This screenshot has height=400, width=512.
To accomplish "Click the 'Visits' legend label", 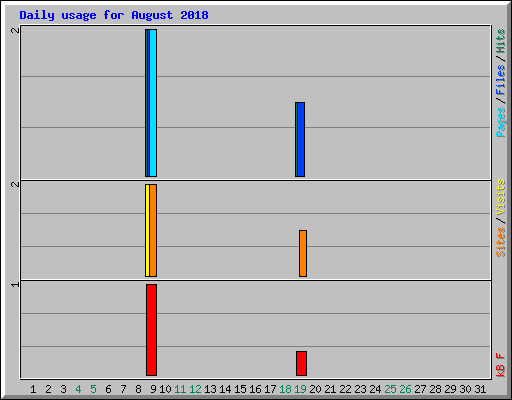I will (x=500, y=198).
